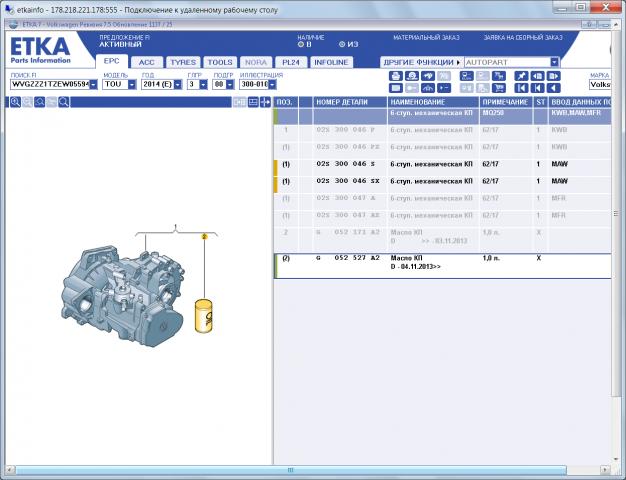626x480 pixels.
Task: Click the НОМЕР ДЕТАЛИ column header
Action: click(x=350, y=102)
